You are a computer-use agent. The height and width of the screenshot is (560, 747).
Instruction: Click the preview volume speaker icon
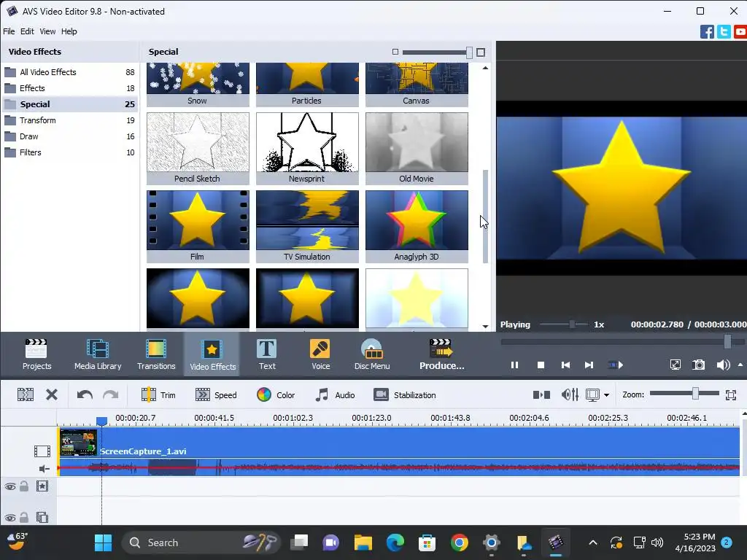[723, 365]
